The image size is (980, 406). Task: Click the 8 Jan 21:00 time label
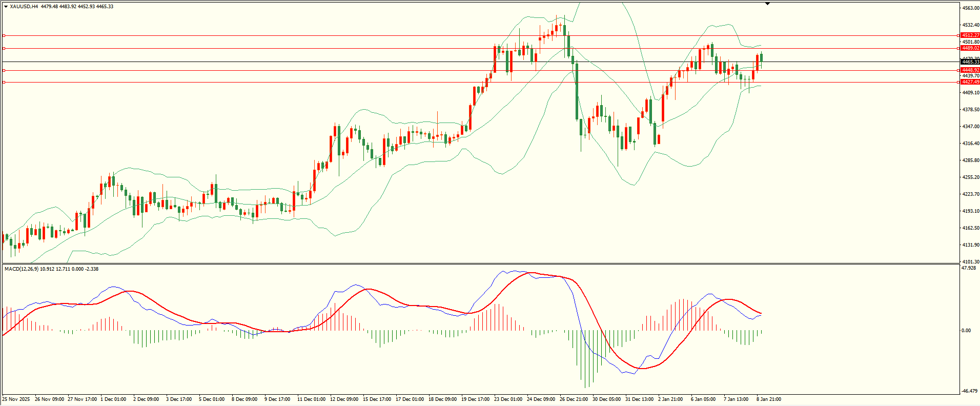[769, 399]
